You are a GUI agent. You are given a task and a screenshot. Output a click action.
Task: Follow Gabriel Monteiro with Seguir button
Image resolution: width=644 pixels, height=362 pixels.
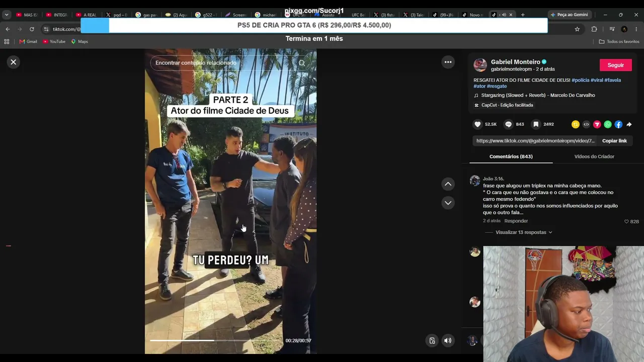click(x=615, y=65)
